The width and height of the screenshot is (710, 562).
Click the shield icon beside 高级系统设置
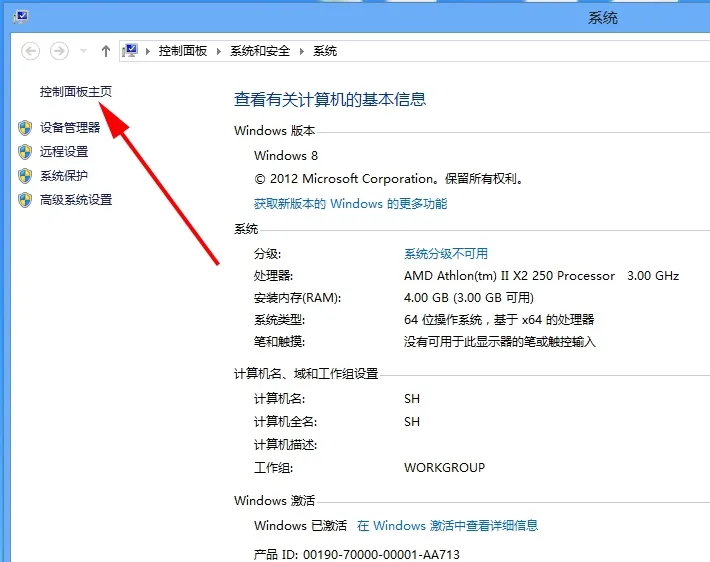(25, 200)
